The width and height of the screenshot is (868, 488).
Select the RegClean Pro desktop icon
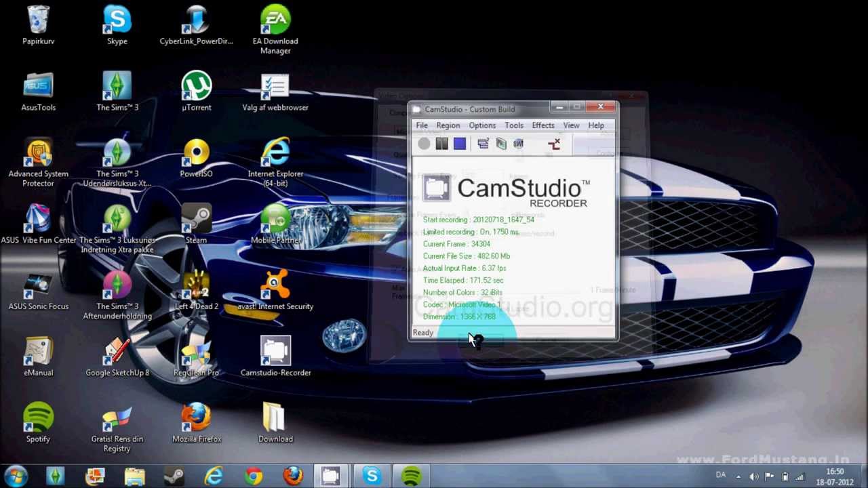click(196, 357)
